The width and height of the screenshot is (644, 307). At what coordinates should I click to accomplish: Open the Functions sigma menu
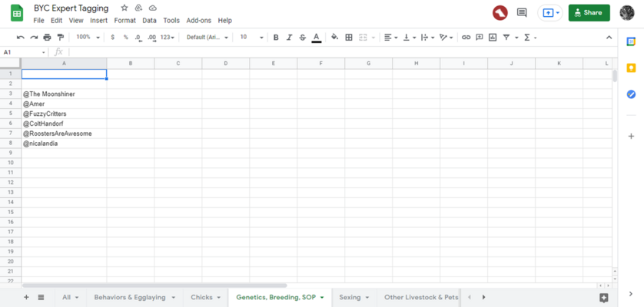(529, 38)
